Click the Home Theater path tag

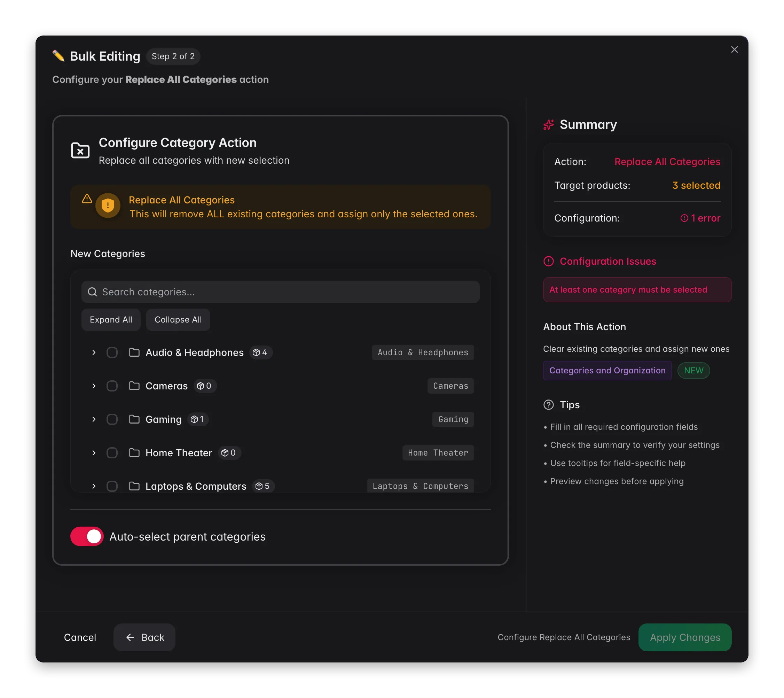pos(438,452)
